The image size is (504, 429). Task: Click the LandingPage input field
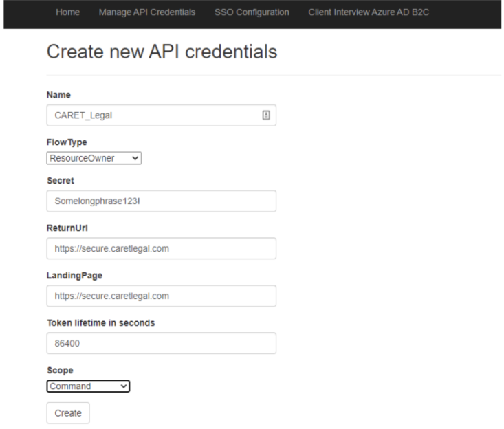[162, 296]
